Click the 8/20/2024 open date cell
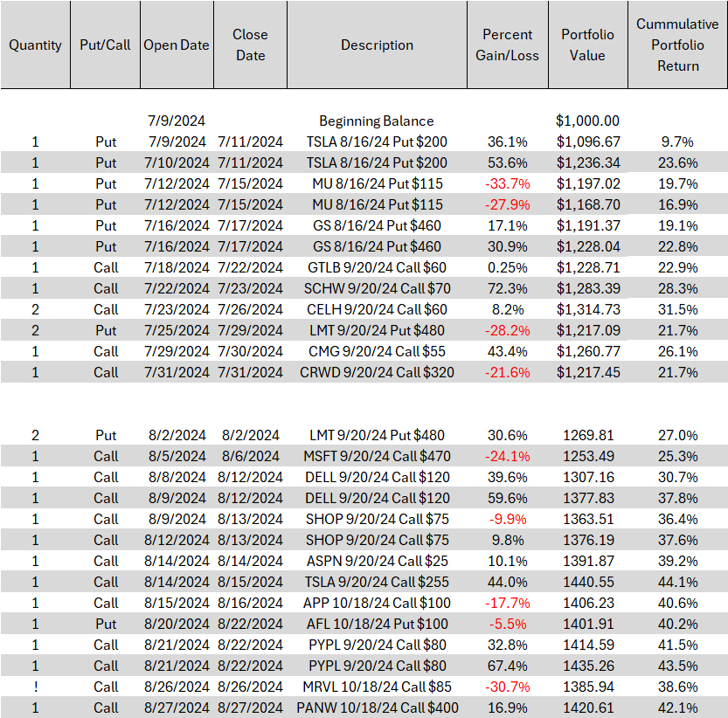Screen dimensions: 728x718 tap(177, 624)
